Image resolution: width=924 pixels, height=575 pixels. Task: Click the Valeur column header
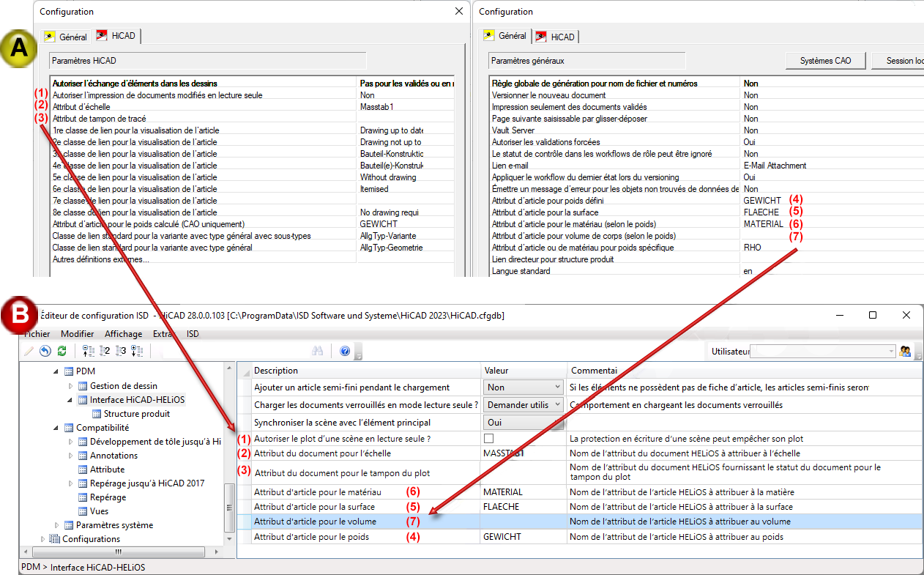click(x=524, y=370)
